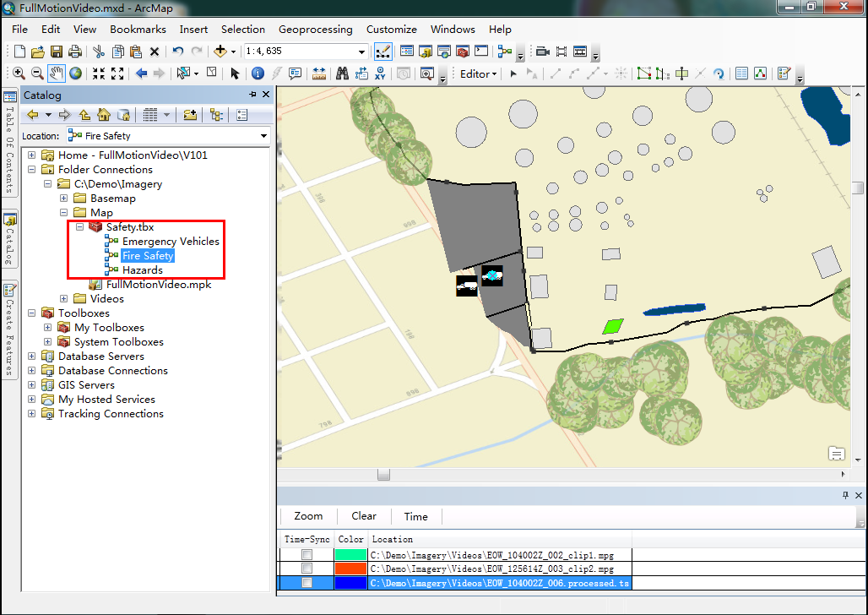
Task: Click the Find binoculars icon
Action: tap(342, 73)
